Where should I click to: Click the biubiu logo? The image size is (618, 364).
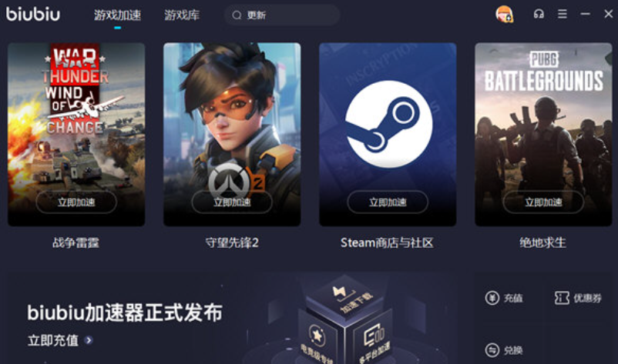click(x=33, y=14)
